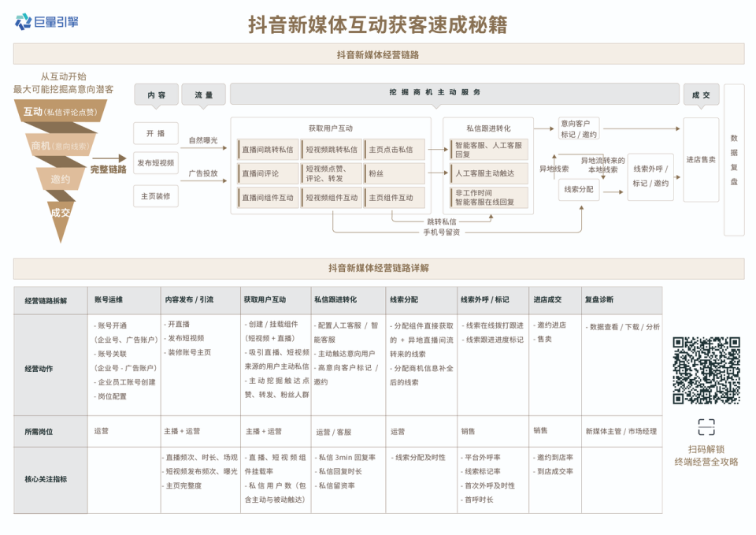This screenshot has height=535, width=756.
Task: Click the 开播 box
Action: point(156,133)
